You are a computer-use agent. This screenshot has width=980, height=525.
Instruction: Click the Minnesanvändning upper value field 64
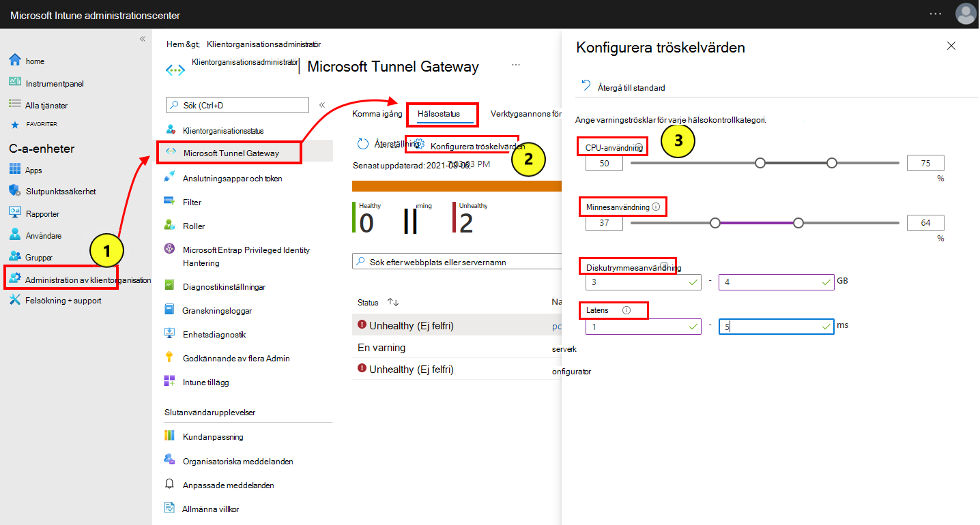pos(925,222)
